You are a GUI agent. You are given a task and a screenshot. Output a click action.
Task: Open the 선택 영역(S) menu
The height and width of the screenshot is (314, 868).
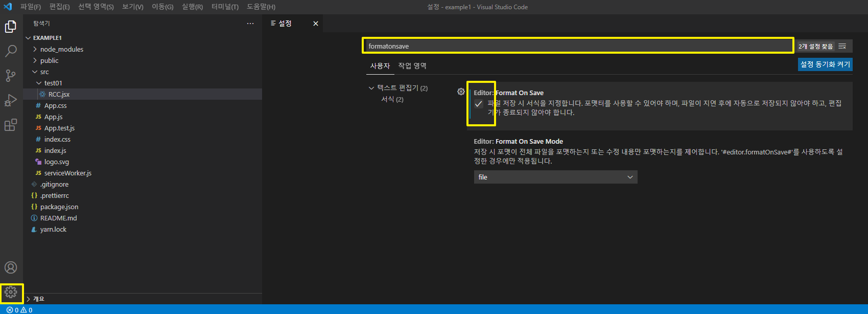click(x=96, y=7)
